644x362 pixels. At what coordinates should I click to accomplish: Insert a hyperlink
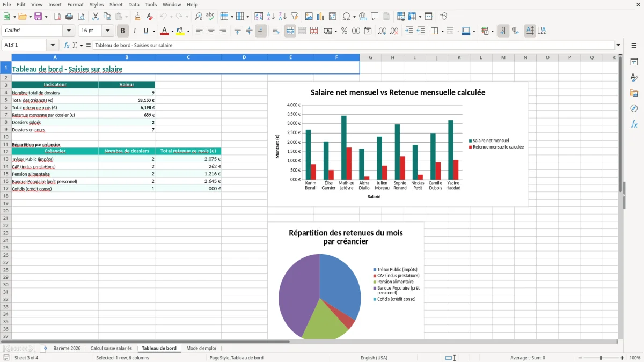coord(363,17)
